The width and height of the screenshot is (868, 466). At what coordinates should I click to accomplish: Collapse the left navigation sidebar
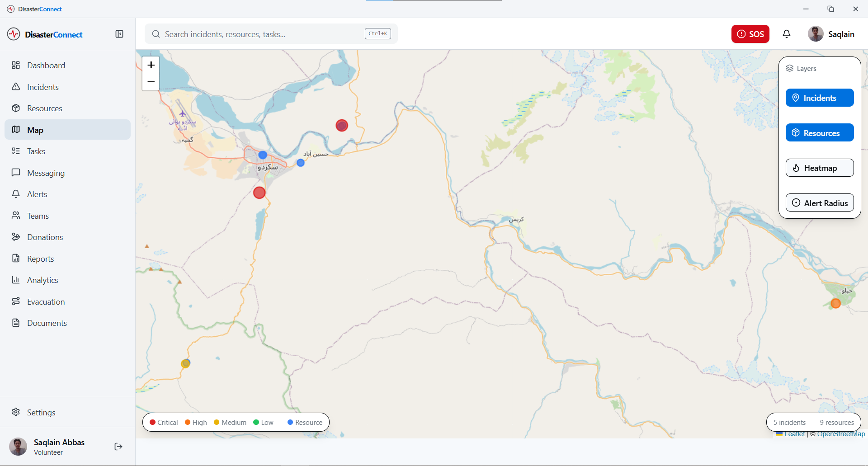click(119, 34)
